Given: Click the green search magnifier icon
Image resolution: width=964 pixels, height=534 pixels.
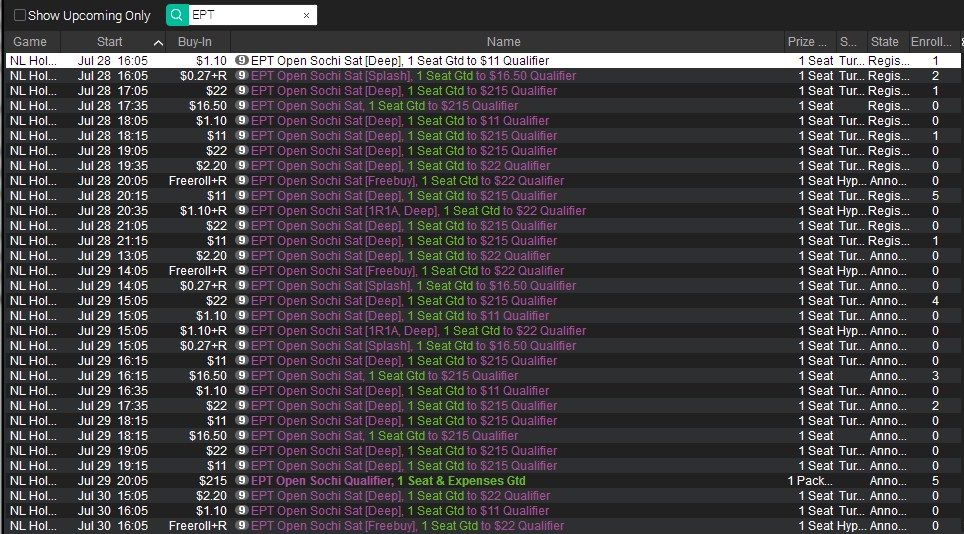Looking at the screenshot, I should coord(177,15).
